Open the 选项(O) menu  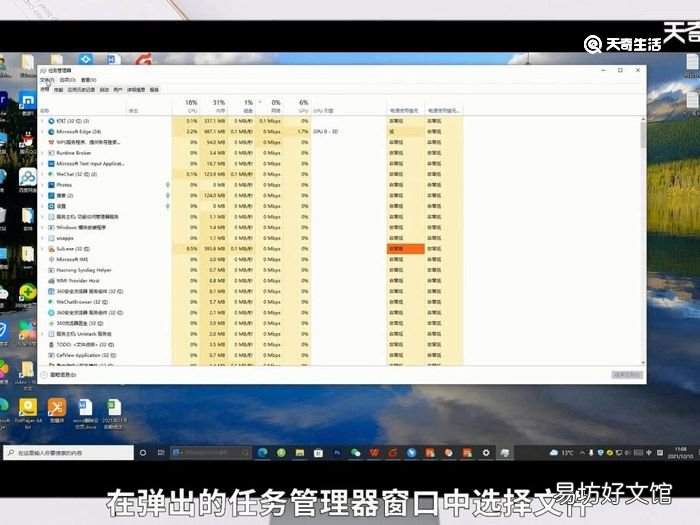(x=67, y=80)
